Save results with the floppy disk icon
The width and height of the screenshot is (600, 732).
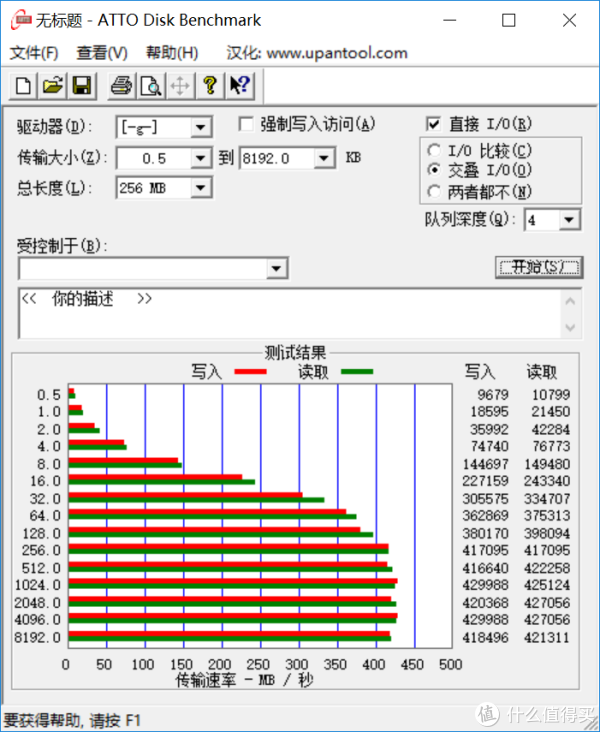tap(82, 86)
